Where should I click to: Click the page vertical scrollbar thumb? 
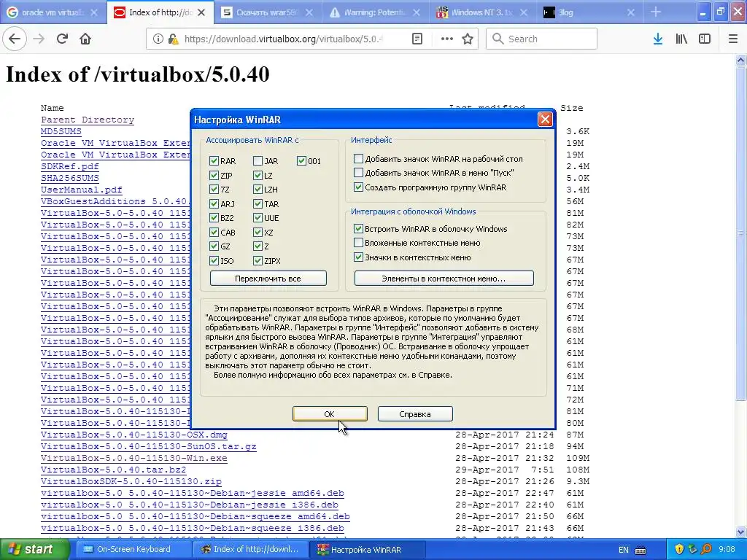[x=741, y=233]
